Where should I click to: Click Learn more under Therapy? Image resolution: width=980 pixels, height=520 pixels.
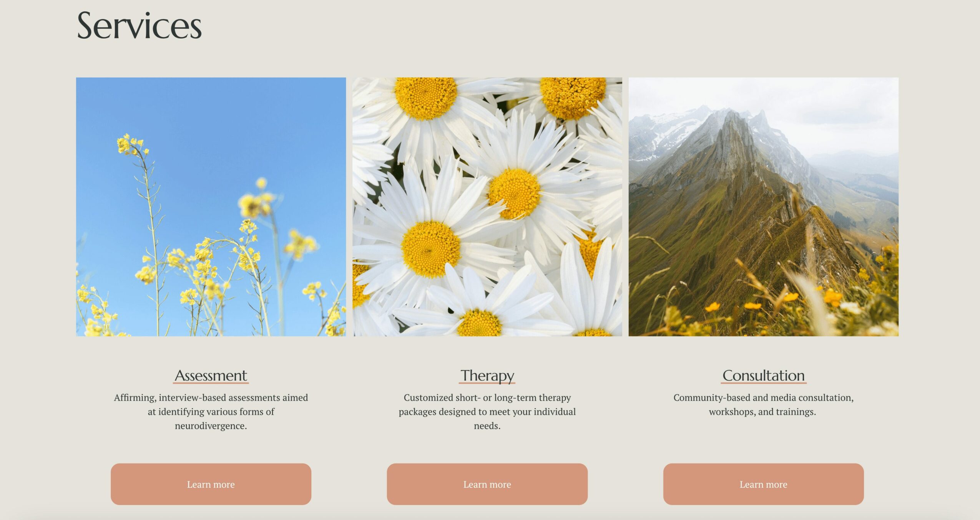[x=487, y=484]
